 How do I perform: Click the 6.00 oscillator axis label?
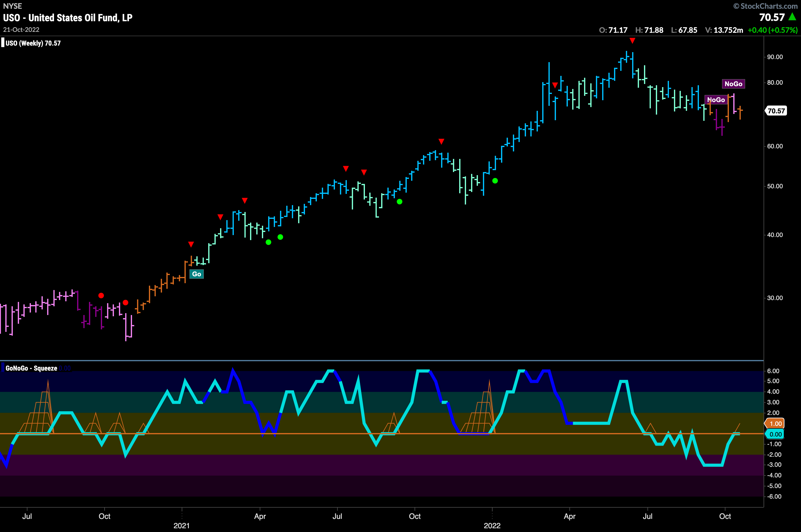pyautogui.click(x=773, y=371)
